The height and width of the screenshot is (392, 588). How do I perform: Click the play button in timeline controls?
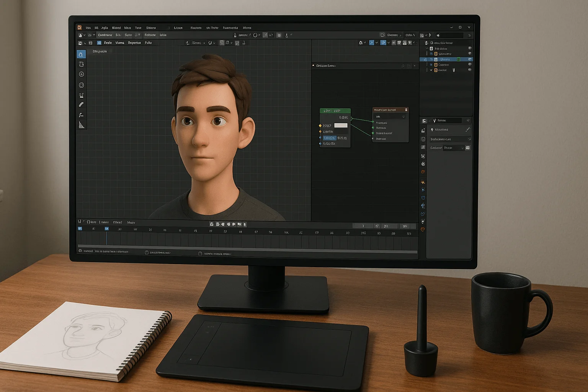pos(234,224)
